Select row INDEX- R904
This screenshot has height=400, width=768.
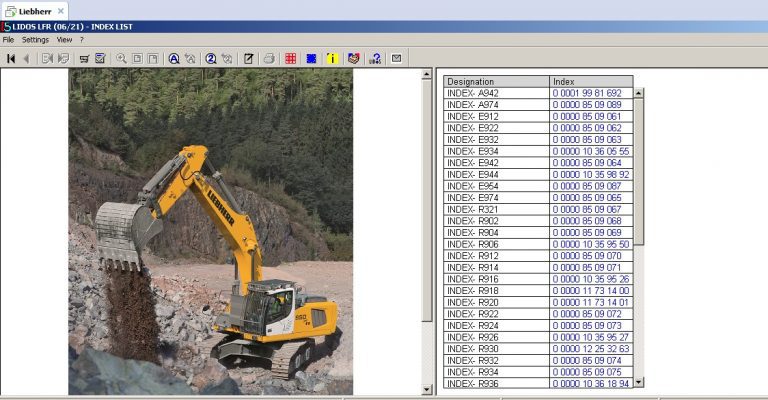[x=538, y=233]
